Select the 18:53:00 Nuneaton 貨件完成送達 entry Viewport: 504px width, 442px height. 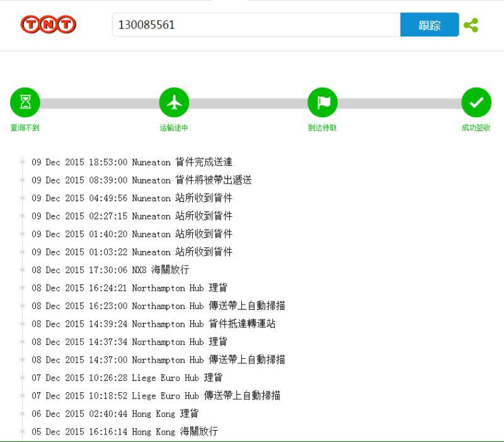click(132, 162)
